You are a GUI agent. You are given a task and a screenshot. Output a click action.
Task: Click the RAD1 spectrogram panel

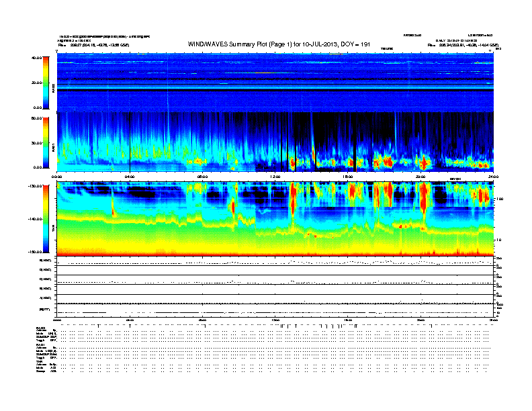(x=275, y=142)
